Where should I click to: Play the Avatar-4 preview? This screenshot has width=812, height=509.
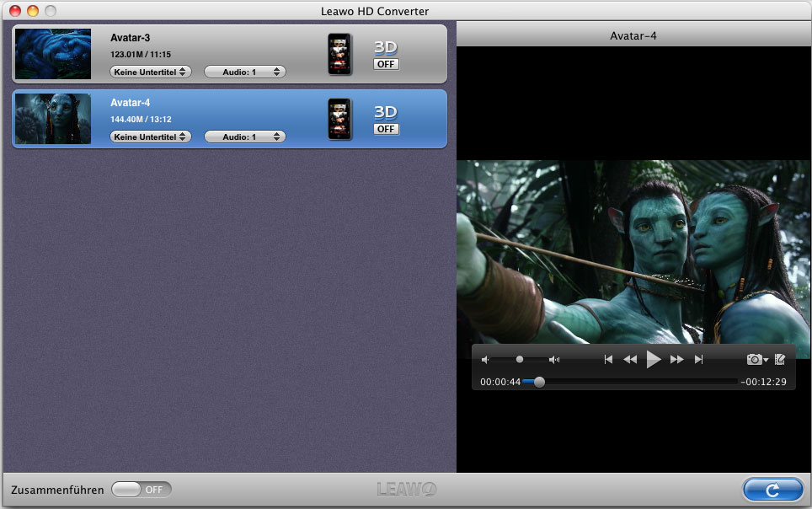pyautogui.click(x=654, y=359)
